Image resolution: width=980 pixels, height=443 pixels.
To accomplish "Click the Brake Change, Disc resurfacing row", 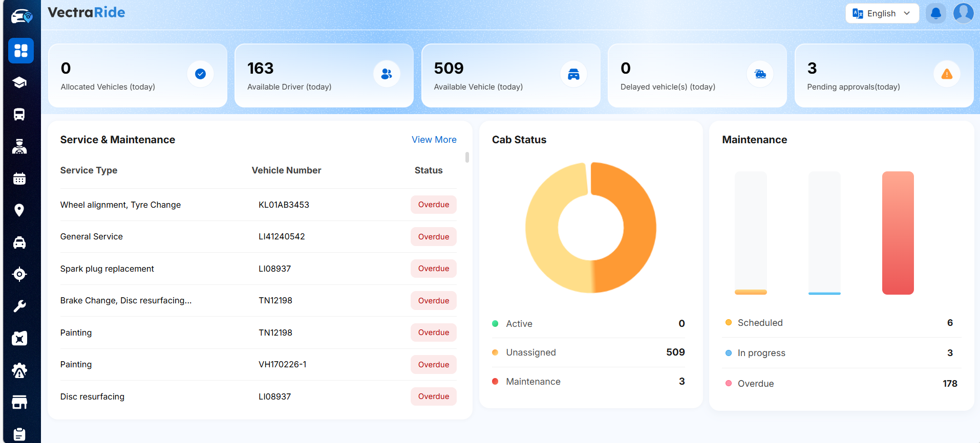I will (x=258, y=301).
